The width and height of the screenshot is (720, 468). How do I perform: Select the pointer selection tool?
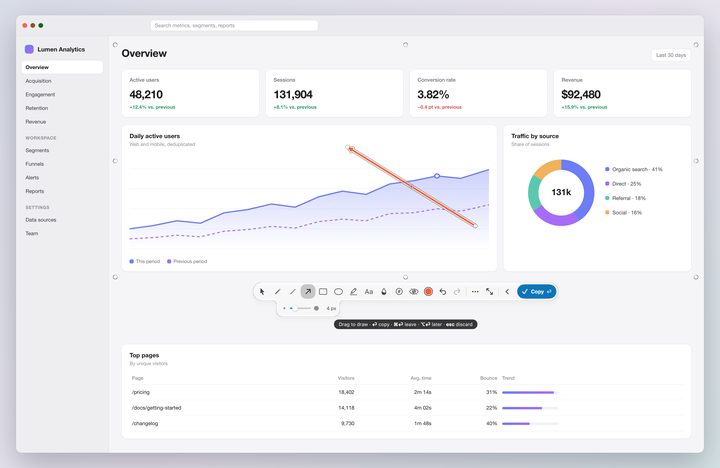[x=262, y=292]
